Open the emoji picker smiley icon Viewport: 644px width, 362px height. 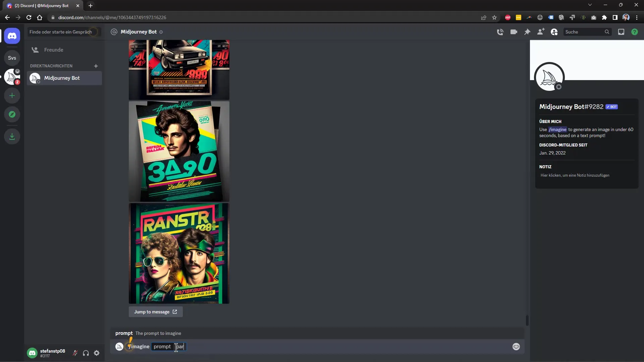pos(516,347)
